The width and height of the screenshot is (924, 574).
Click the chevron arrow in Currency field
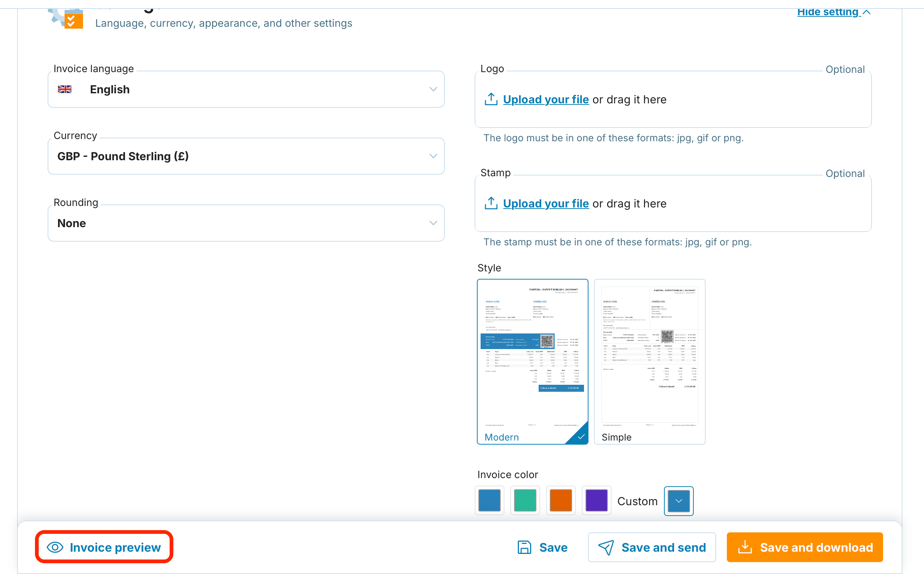tap(433, 156)
